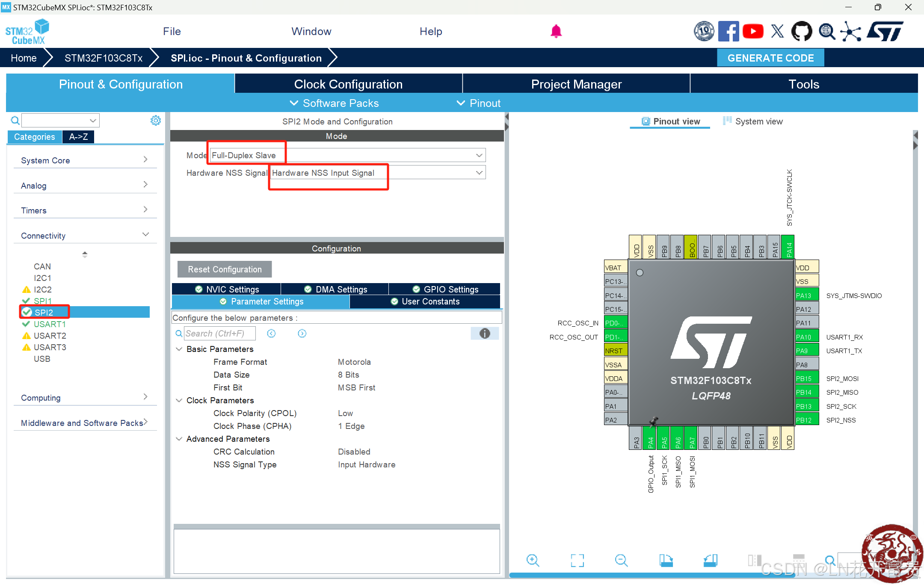Screen dimensions: 924x585
Task: Collapse the Clock Parameters group
Action: (179, 401)
